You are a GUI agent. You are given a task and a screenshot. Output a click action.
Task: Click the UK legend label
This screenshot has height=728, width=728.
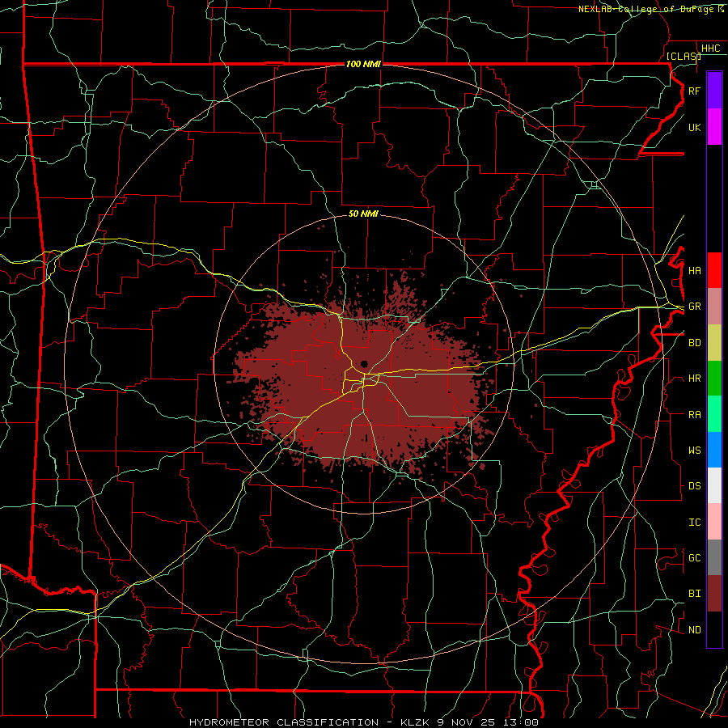[694, 127]
